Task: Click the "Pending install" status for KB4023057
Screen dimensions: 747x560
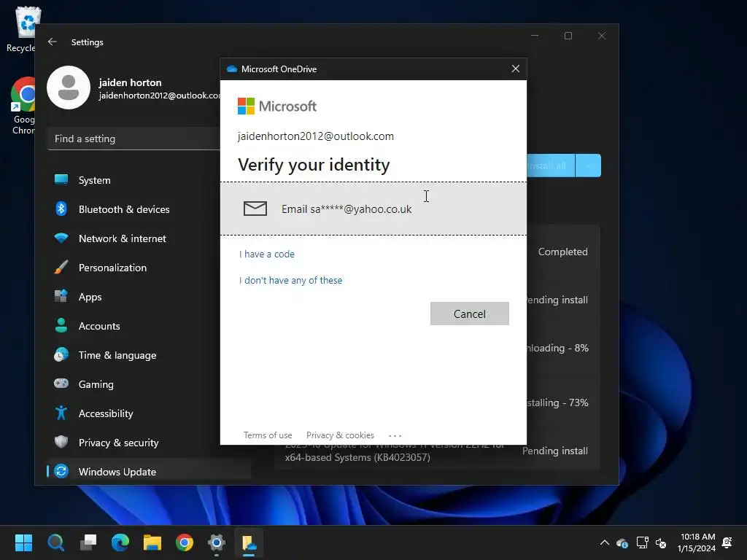Action: (x=555, y=451)
